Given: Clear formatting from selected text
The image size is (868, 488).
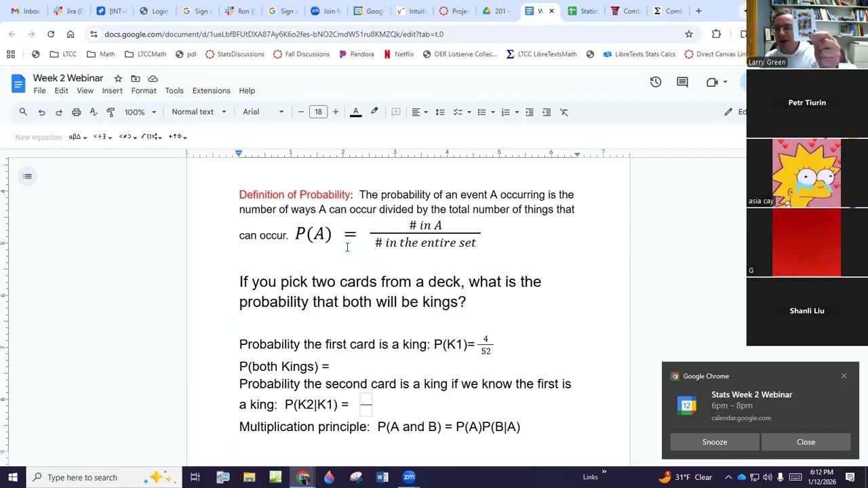Looking at the screenshot, I should (x=564, y=112).
